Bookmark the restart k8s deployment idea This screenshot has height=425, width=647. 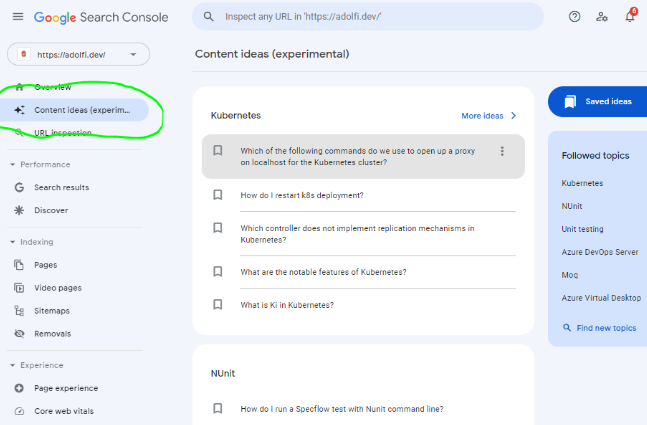(218, 195)
